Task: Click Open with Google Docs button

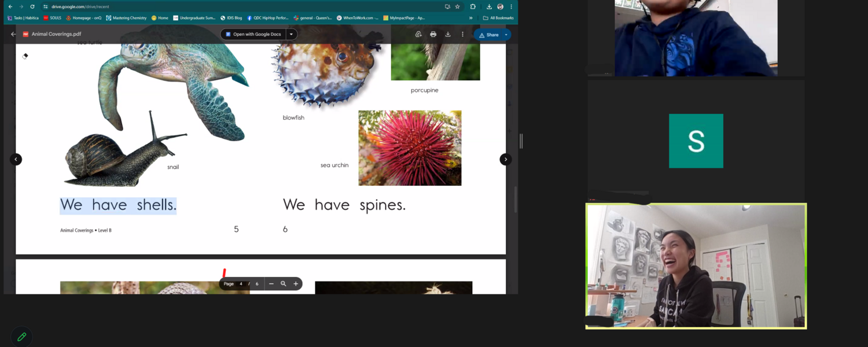Action: (253, 34)
